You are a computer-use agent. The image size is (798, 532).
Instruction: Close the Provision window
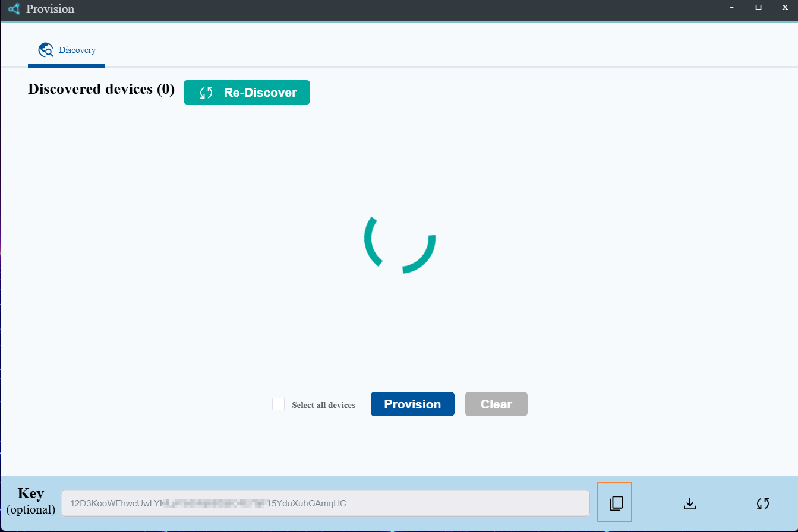pyautogui.click(x=784, y=8)
